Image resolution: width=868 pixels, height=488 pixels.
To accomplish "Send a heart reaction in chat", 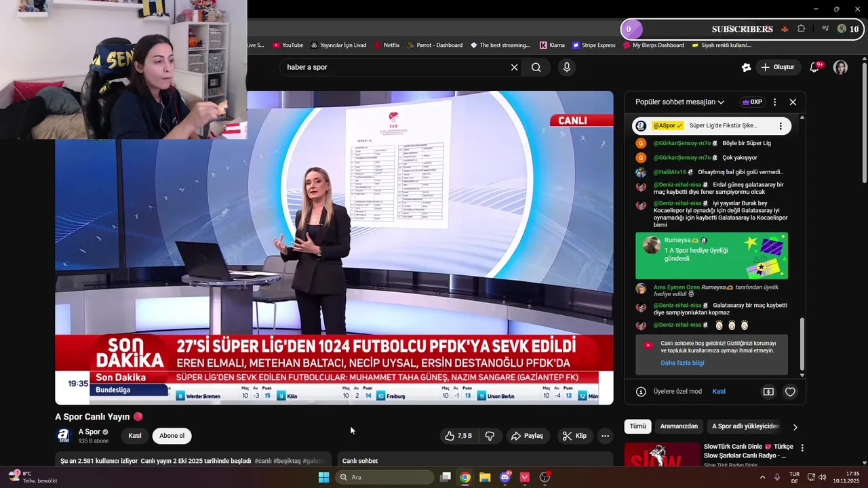I will tap(790, 392).
